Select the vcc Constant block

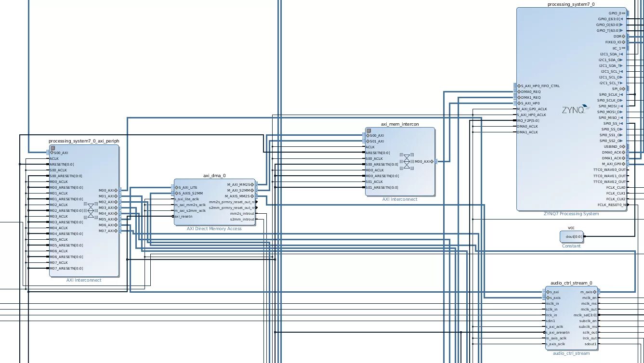[571, 236]
